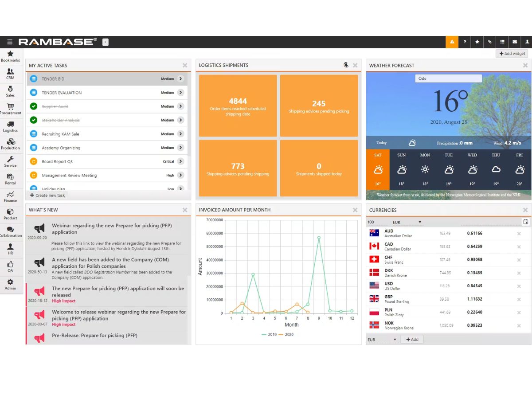Open the shipping advices pending picking tile
532x399 pixels.
[x=319, y=106]
